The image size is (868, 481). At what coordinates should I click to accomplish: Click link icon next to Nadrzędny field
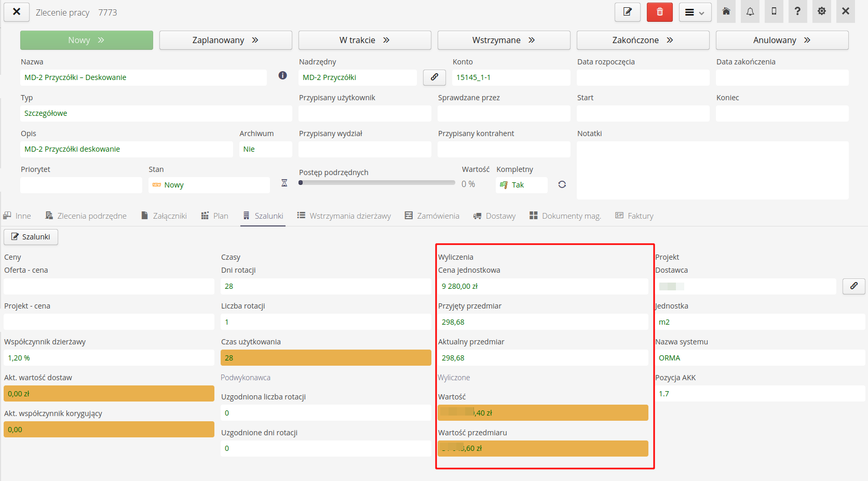[434, 77]
